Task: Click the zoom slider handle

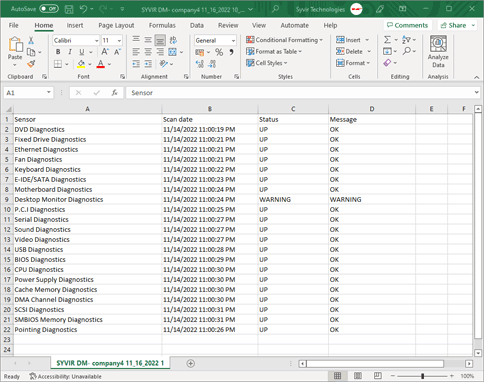Action: (422, 376)
